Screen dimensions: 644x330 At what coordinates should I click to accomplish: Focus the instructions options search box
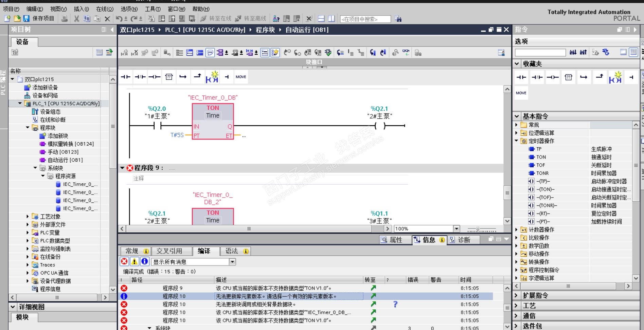(x=540, y=52)
